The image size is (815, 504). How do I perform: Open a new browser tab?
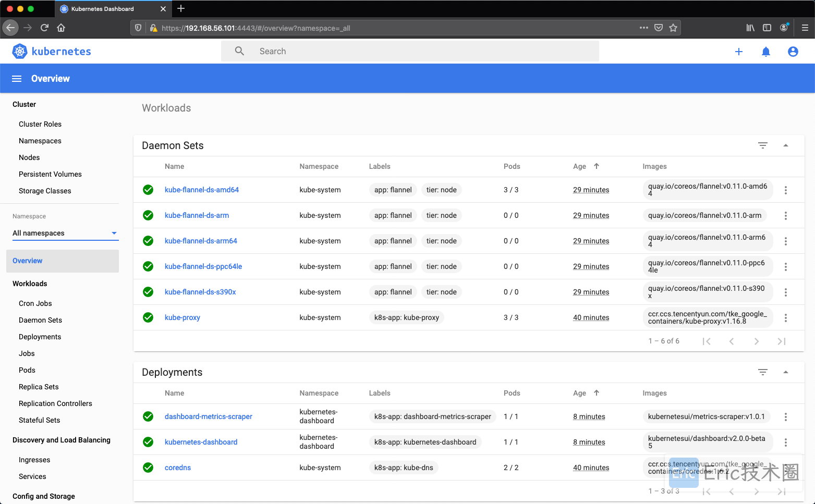pos(181,8)
